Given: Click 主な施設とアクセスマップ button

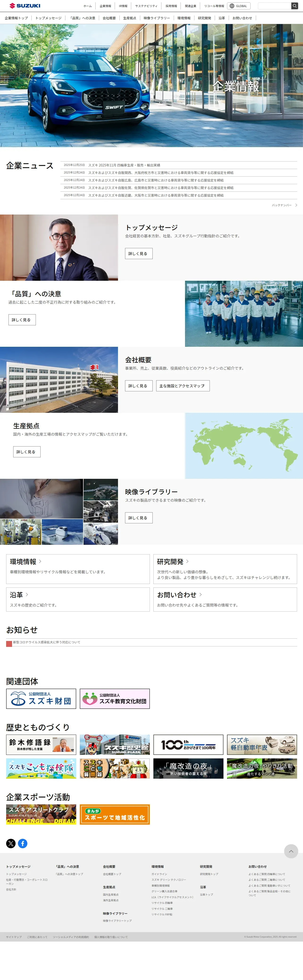Looking at the screenshot, I should click(183, 386).
